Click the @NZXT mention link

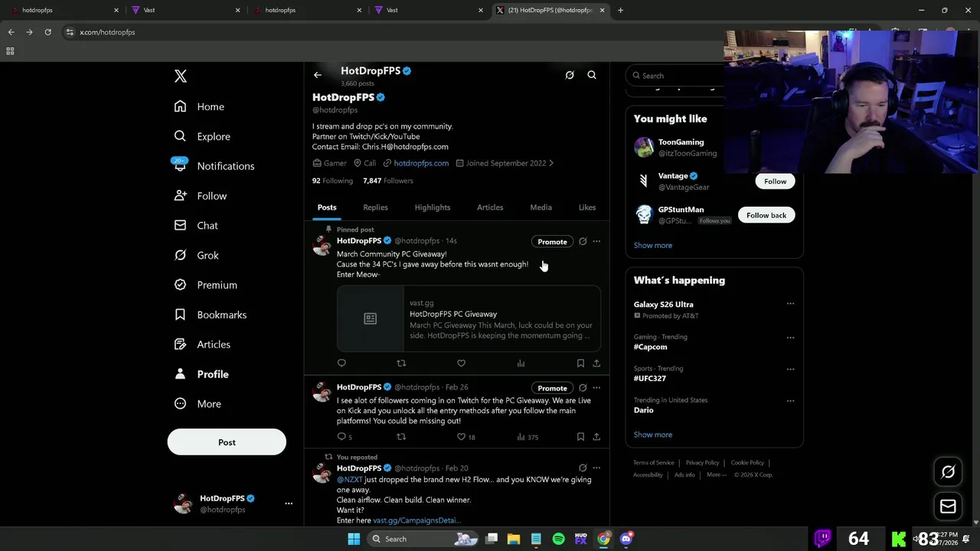(350, 480)
